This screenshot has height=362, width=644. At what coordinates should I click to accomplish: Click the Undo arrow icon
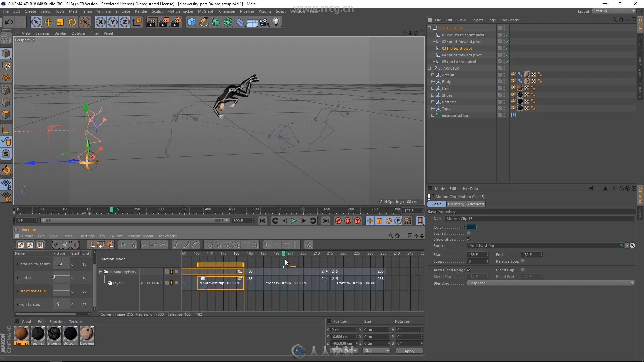tap(9, 22)
